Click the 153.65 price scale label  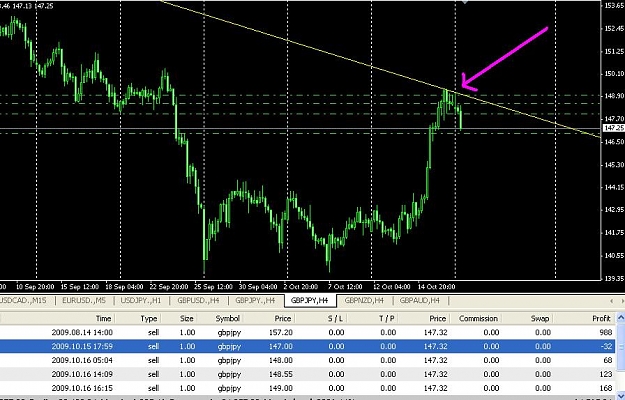615,6
